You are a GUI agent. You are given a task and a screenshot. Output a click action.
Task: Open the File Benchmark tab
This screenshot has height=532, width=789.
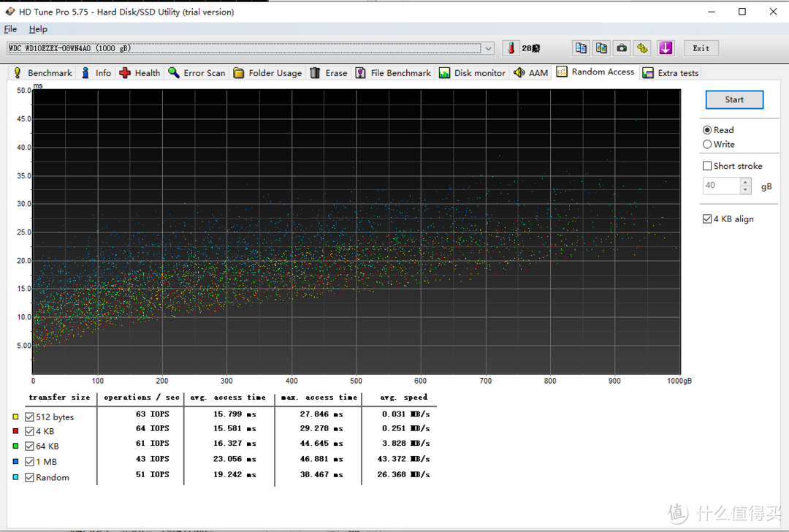(394, 73)
